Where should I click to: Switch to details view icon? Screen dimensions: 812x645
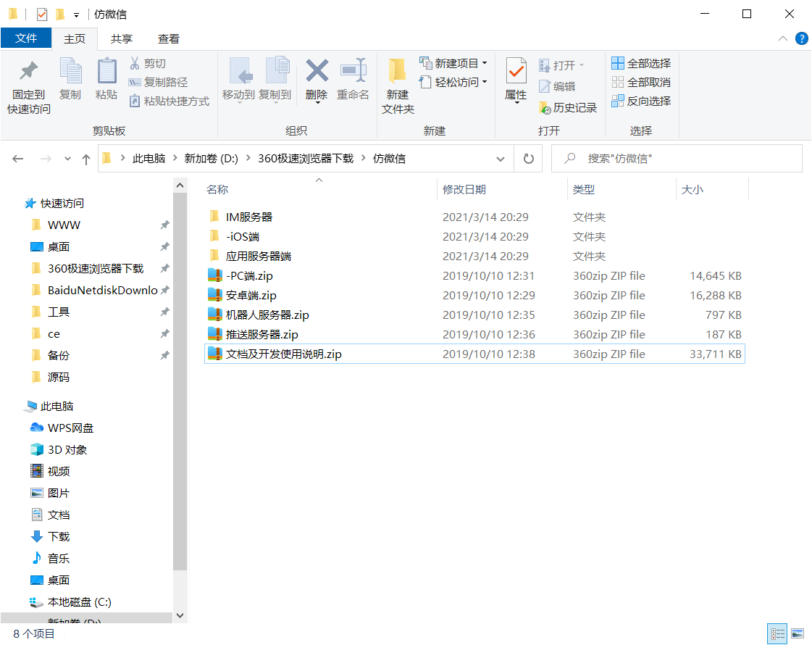(777, 633)
